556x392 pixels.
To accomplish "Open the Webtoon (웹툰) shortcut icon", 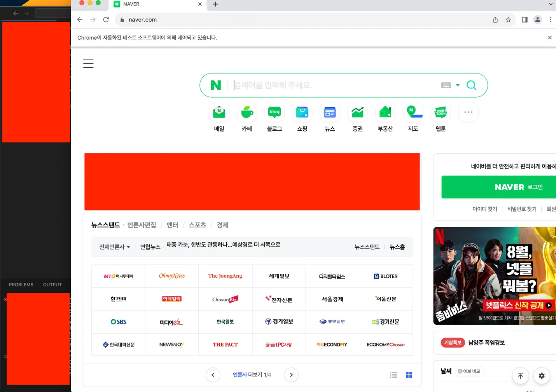I will pos(441,112).
